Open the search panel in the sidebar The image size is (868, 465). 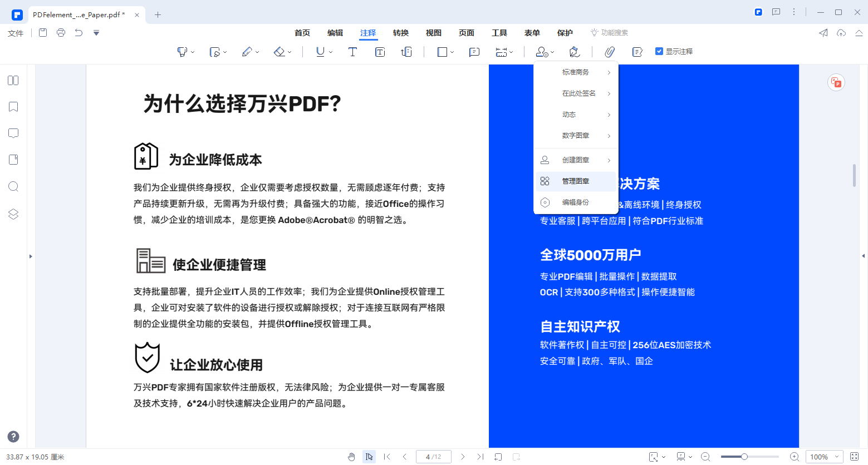[12, 186]
